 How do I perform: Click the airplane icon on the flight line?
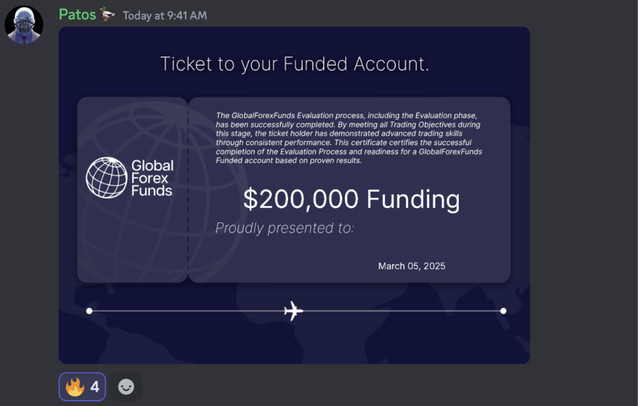[x=293, y=311]
